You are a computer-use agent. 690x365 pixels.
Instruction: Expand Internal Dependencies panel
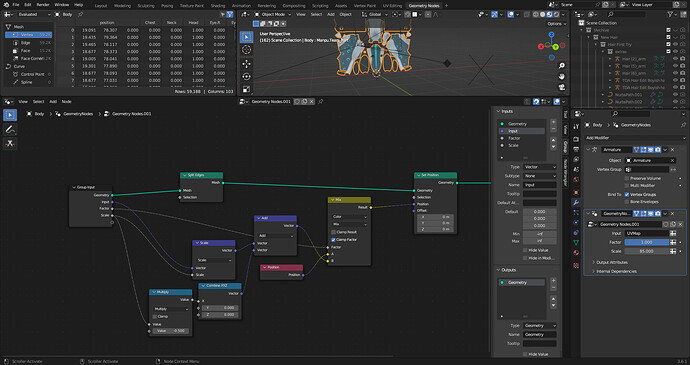(x=616, y=271)
